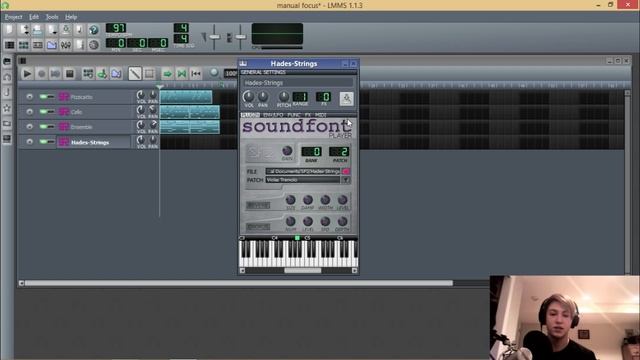Open the patch selection button

[346, 180]
